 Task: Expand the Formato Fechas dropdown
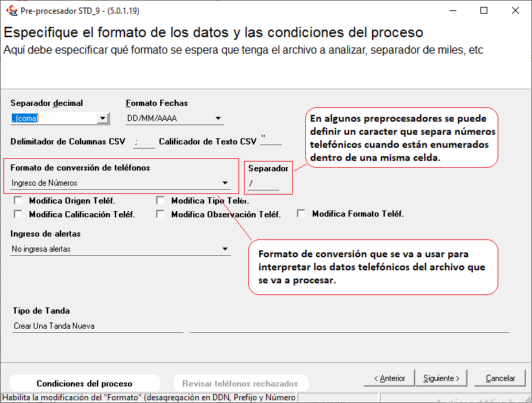[x=217, y=118]
